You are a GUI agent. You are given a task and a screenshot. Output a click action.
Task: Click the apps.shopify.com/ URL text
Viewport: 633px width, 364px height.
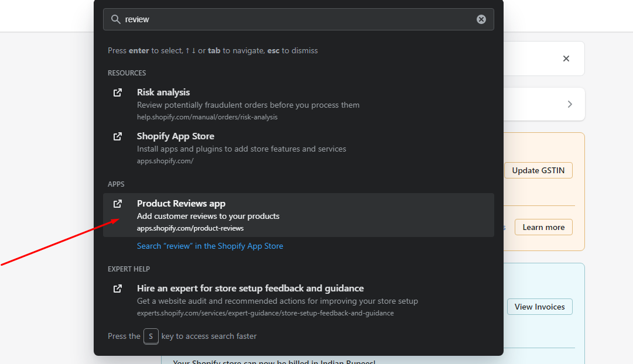coord(165,161)
